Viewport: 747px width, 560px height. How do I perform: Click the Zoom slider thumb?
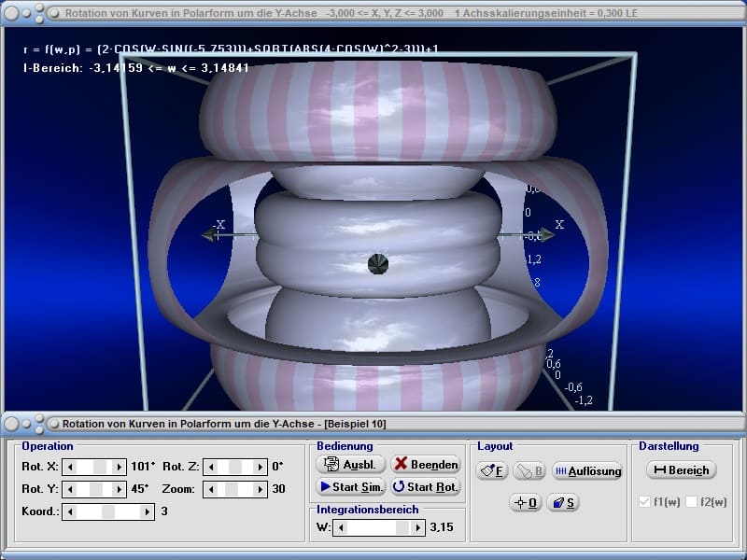click(x=232, y=489)
